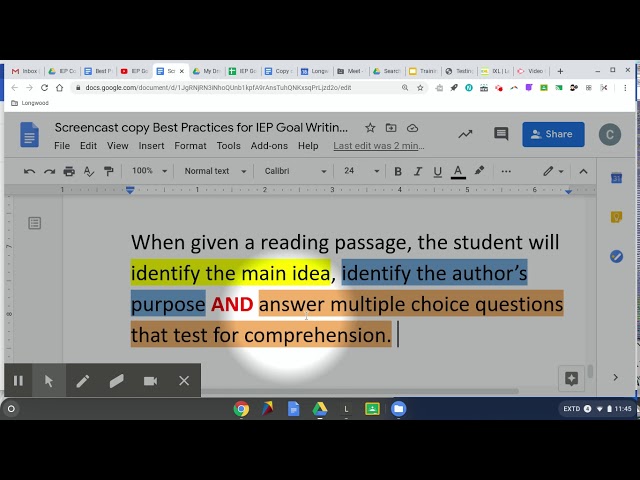This screenshot has width=640, height=480.
Task: Open Keep in the side panel
Action: (616, 217)
